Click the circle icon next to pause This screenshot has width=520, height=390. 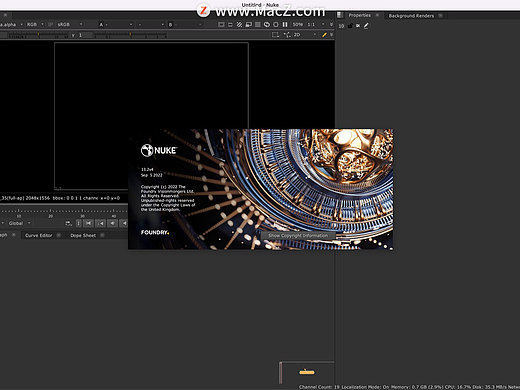(x=276, y=25)
